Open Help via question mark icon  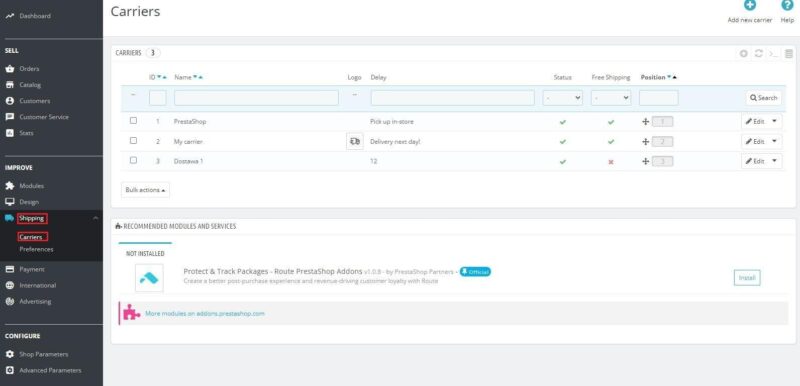[787, 5]
